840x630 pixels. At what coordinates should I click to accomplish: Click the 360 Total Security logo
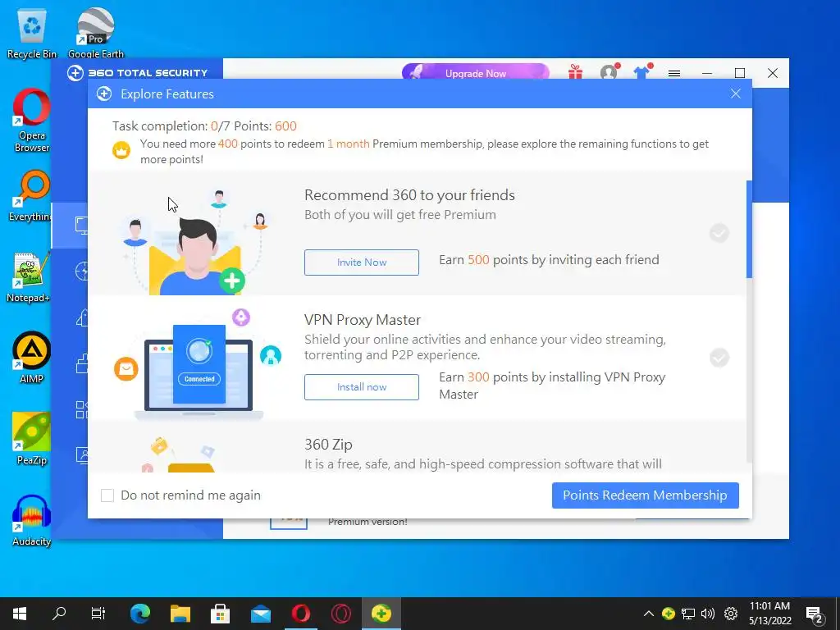point(137,73)
